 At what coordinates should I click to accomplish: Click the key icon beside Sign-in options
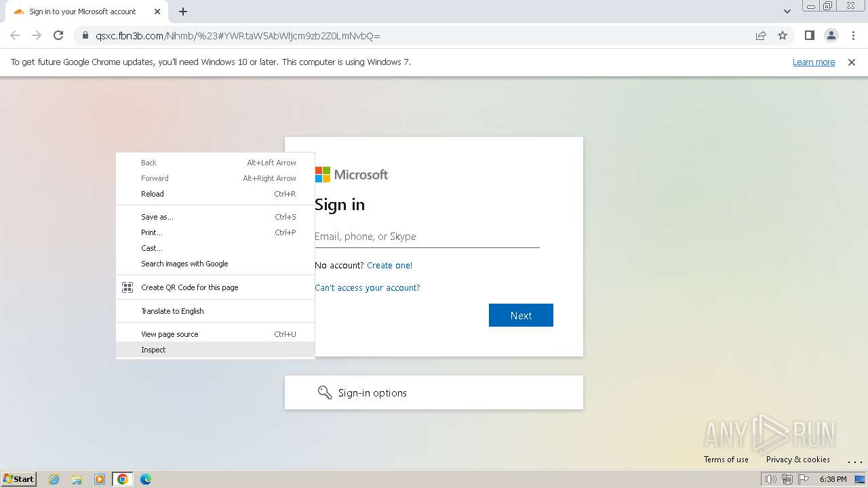click(x=325, y=392)
